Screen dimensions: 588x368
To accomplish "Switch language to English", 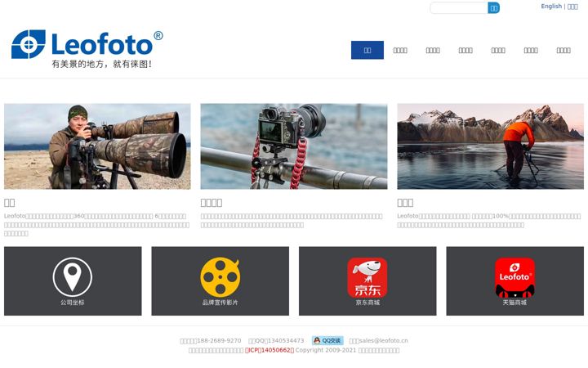I will tap(551, 7).
